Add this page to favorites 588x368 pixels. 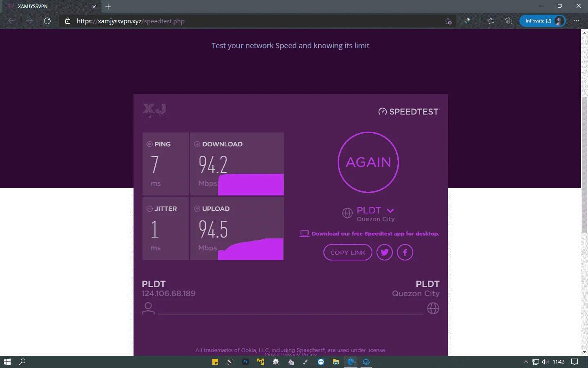point(448,21)
